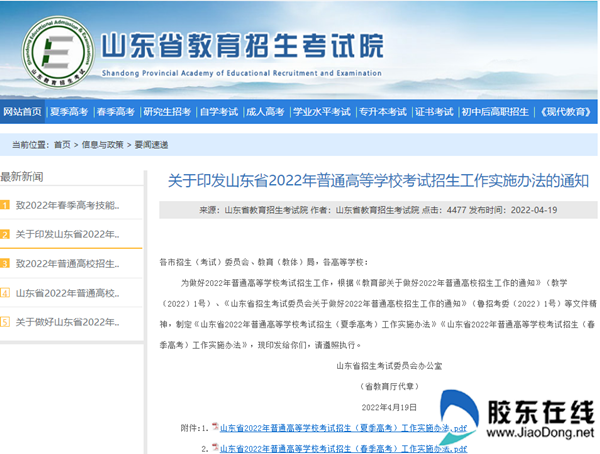The width and height of the screenshot is (600, 454).
Task: Click the number 4 news badge
Action: (x=5, y=293)
